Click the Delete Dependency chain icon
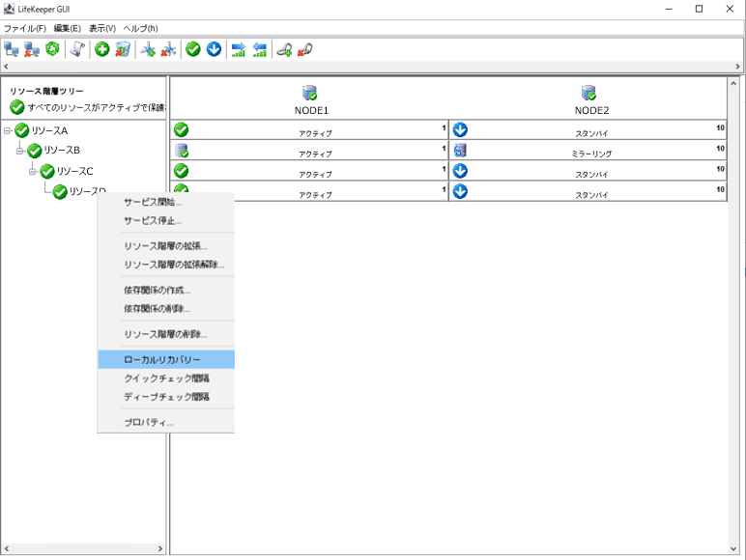The width and height of the screenshot is (746, 560). [x=305, y=49]
